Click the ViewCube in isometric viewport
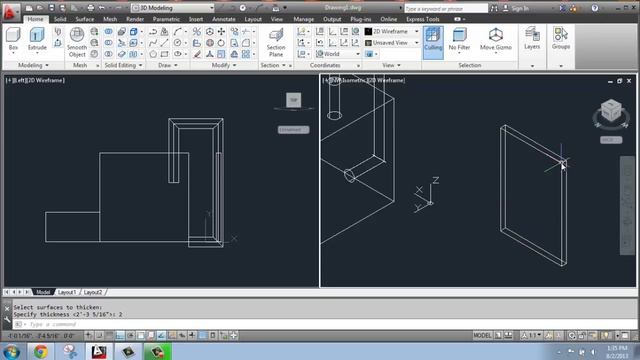Image resolution: width=640 pixels, height=360 pixels. [611, 111]
